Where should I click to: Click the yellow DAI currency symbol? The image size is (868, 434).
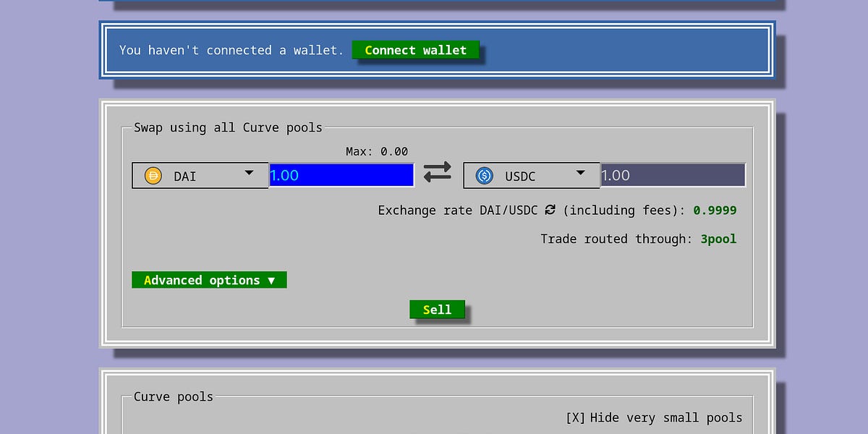click(154, 174)
